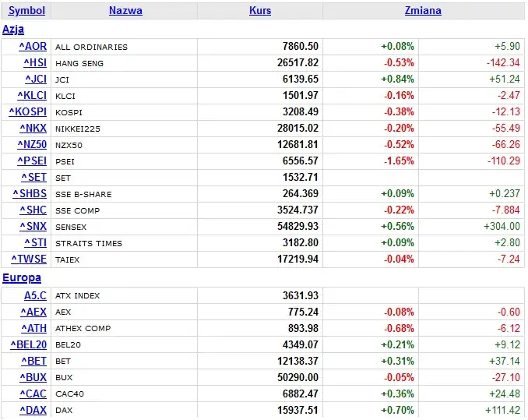The height and width of the screenshot is (420, 528).
Task: Open the ^KOSPI symbol link
Action: [x=28, y=112]
